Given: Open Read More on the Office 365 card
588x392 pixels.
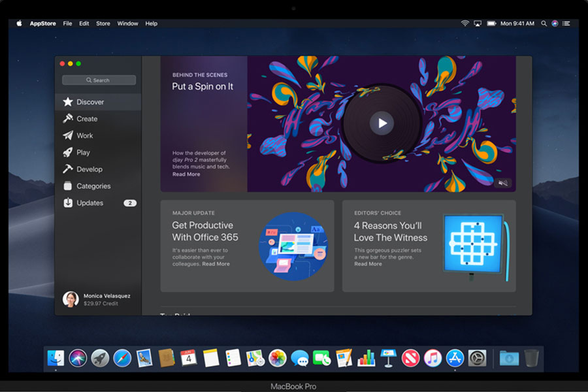Looking at the screenshot, I should (216, 264).
